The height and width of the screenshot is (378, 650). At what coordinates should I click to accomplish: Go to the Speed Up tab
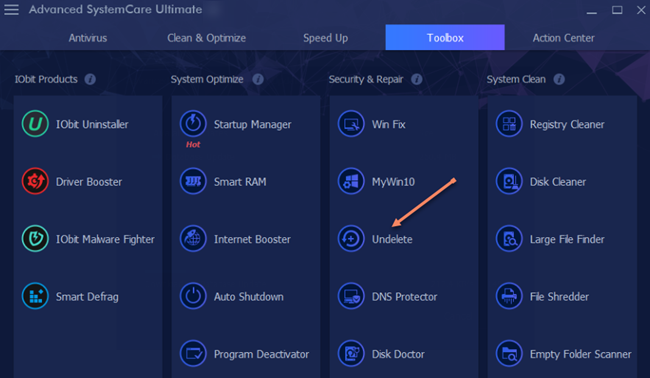click(325, 38)
